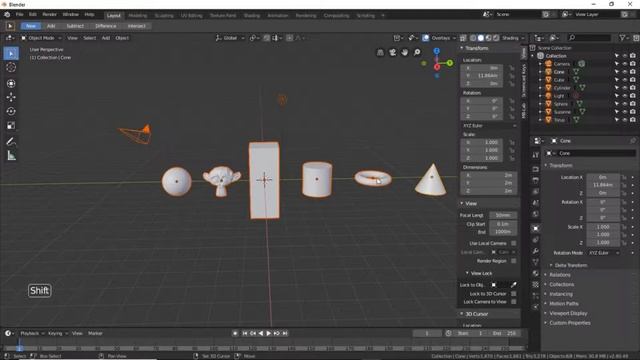This screenshot has height=360, width=640.
Task: Click the Blender logo menu icon
Action: [x=7, y=15]
